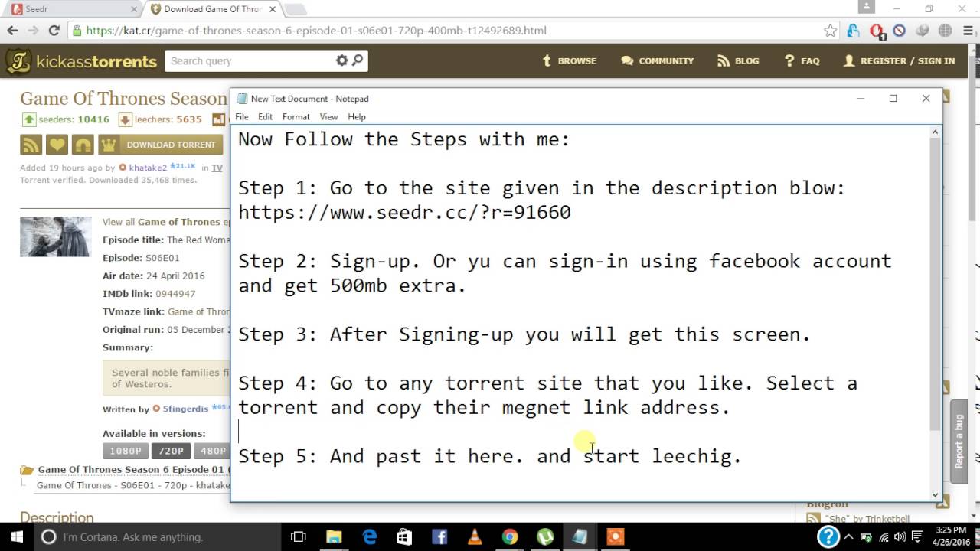Open Notepad Edit menu
Image resolution: width=980 pixels, height=551 pixels.
(265, 117)
